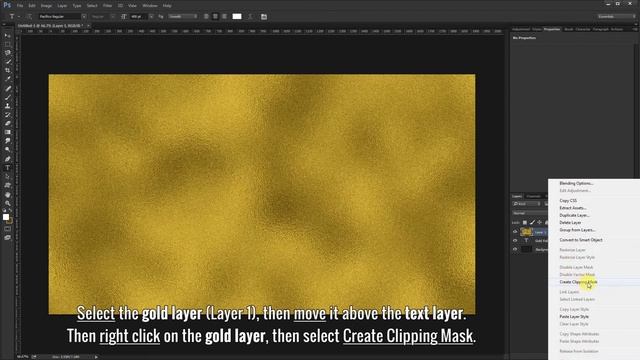Click the Background layer thumbnail
The height and width of the screenshot is (360, 640).
(526, 249)
